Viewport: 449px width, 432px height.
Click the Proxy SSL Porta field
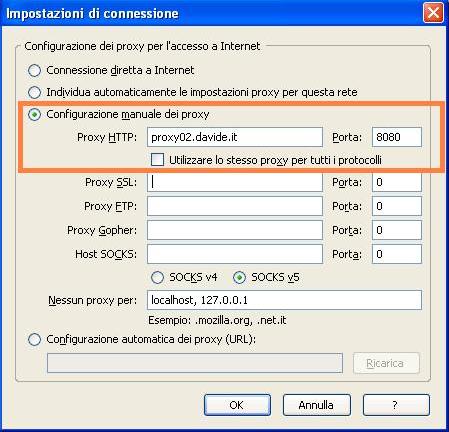point(397,182)
